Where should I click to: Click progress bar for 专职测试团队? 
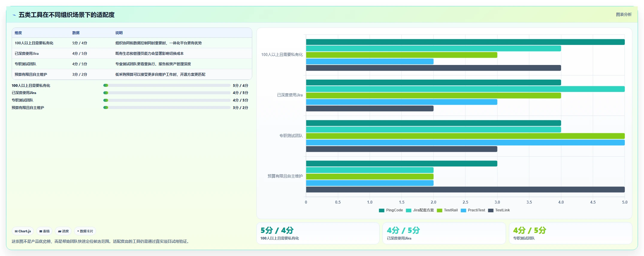(167, 100)
